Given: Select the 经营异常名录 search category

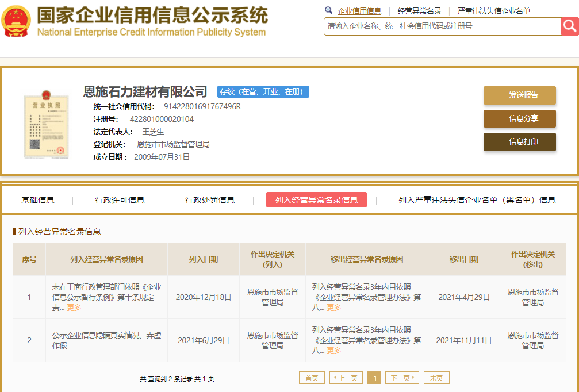Looking at the screenshot, I should coord(420,11).
